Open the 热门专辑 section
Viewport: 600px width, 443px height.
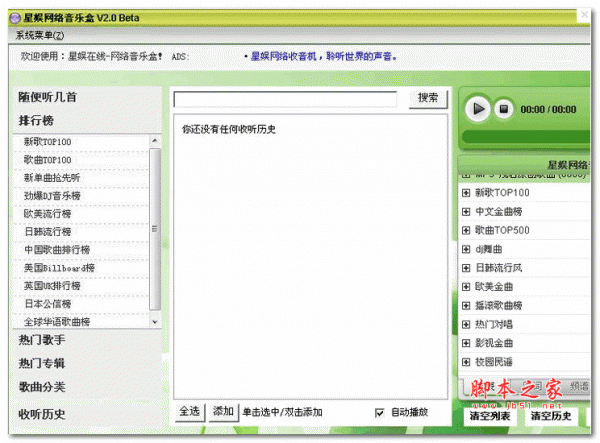pos(42,363)
